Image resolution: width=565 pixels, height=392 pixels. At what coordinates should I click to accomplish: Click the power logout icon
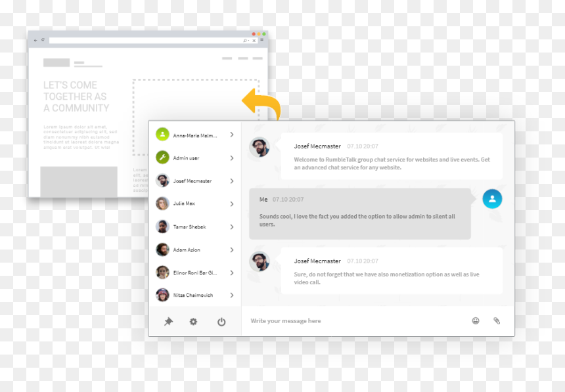click(x=221, y=322)
